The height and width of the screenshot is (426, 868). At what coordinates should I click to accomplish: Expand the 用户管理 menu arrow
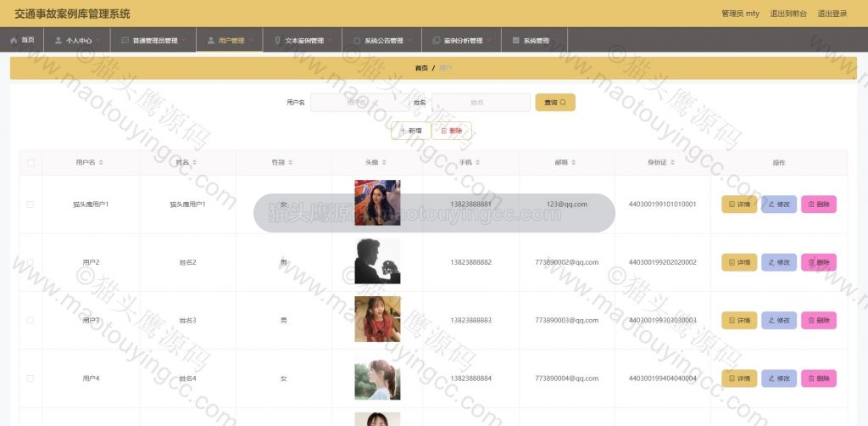pyautogui.click(x=251, y=40)
